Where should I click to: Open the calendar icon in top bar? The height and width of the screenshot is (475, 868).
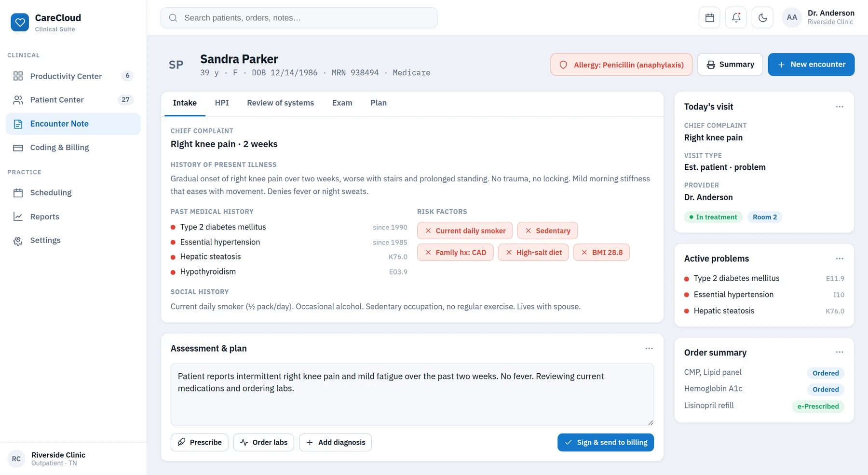point(709,18)
